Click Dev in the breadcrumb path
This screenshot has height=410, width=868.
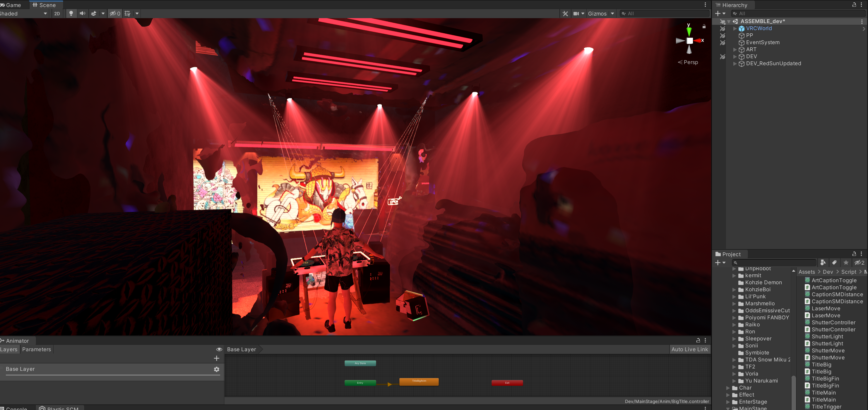(x=828, y=272)
